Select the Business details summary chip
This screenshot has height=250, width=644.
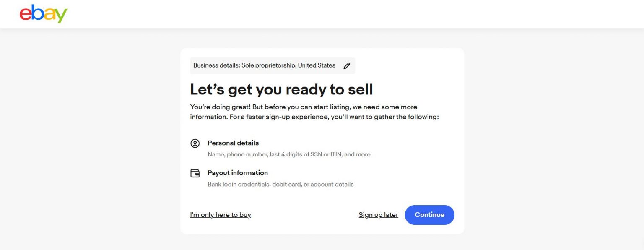272,65
